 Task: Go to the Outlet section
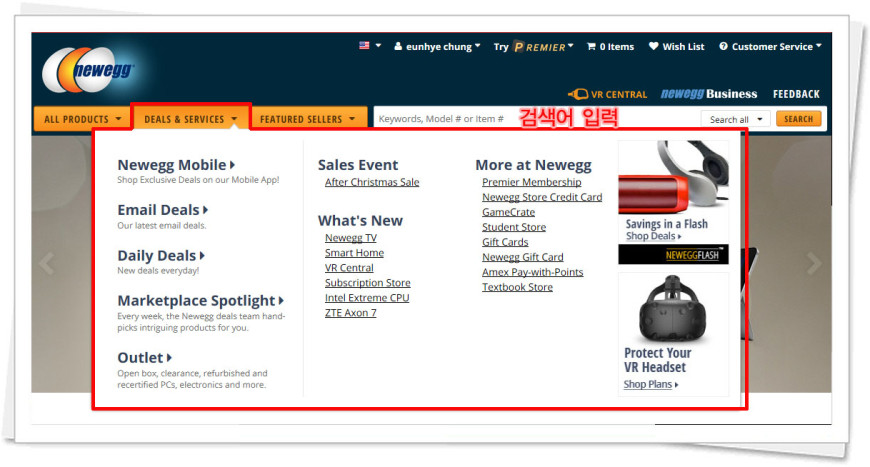[144, 357]
